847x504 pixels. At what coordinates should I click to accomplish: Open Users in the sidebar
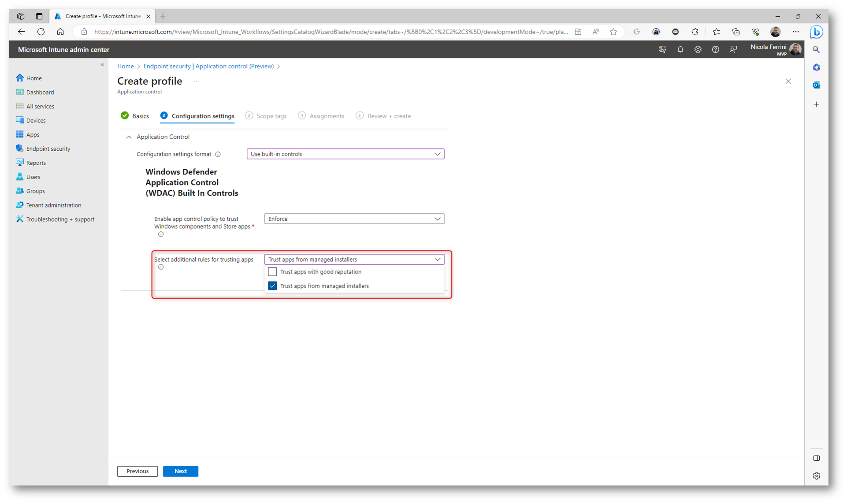[x=28, y=177]
